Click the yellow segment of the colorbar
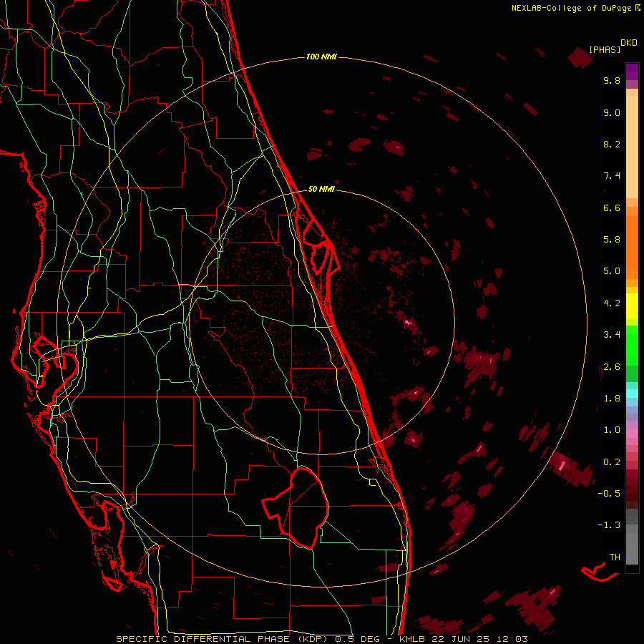The height and width of the screenshot is (644, 644). click(632, 306)
